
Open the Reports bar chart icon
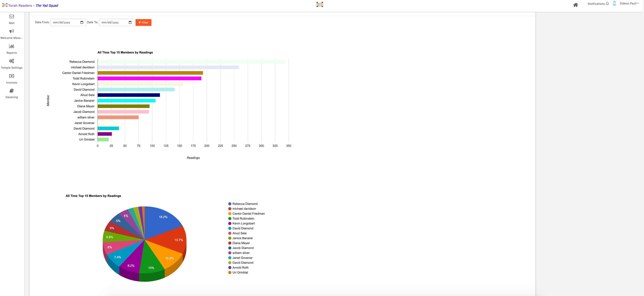[x=11, y=46]
